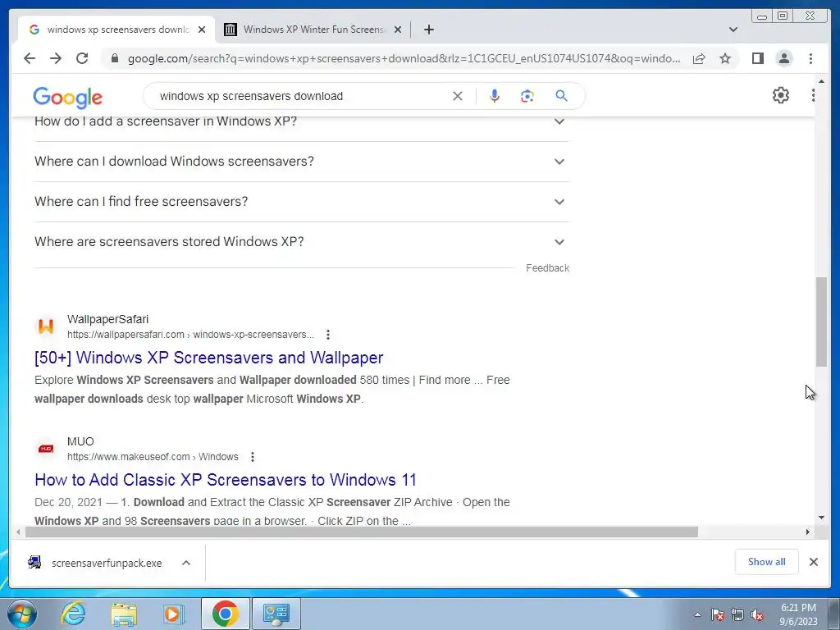Click the WallpaperSafari favicon
Viewport: 840px width, 630px height.
(46, 326)
